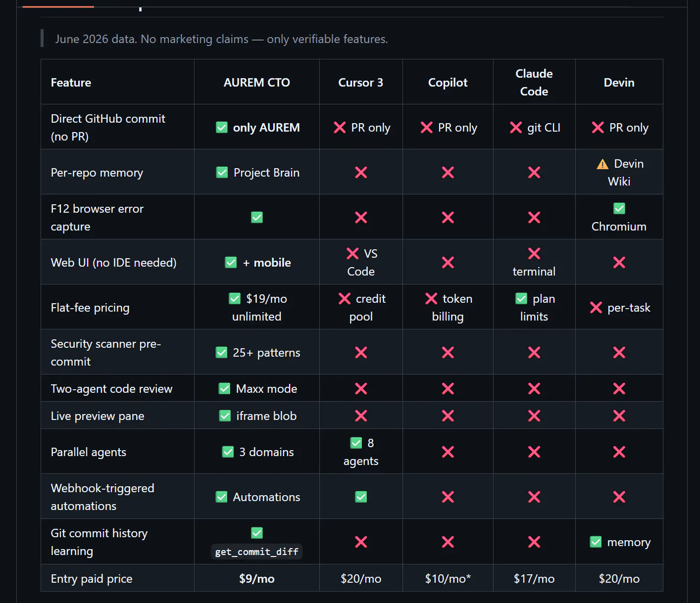Click the "$17/mo" Claude Code price
Image resolution: width=700 pixels, height=603 pixels.
tap(534, 579)
